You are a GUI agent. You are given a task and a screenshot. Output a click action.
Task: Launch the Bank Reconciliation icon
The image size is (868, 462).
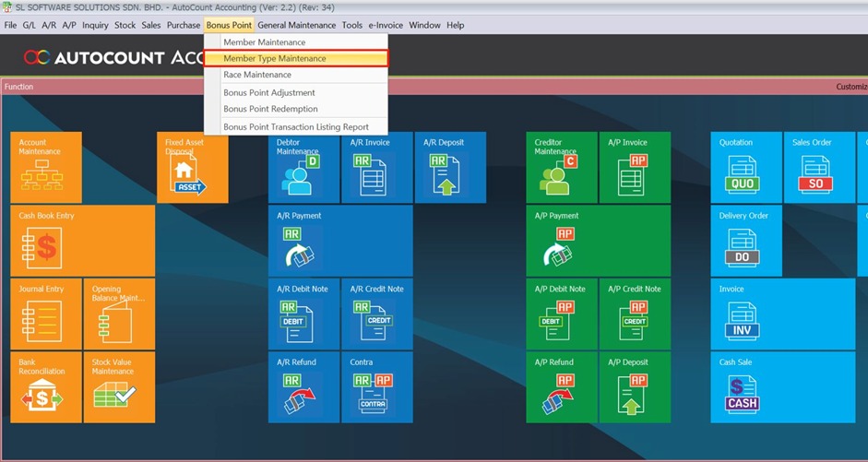[45, 387]
